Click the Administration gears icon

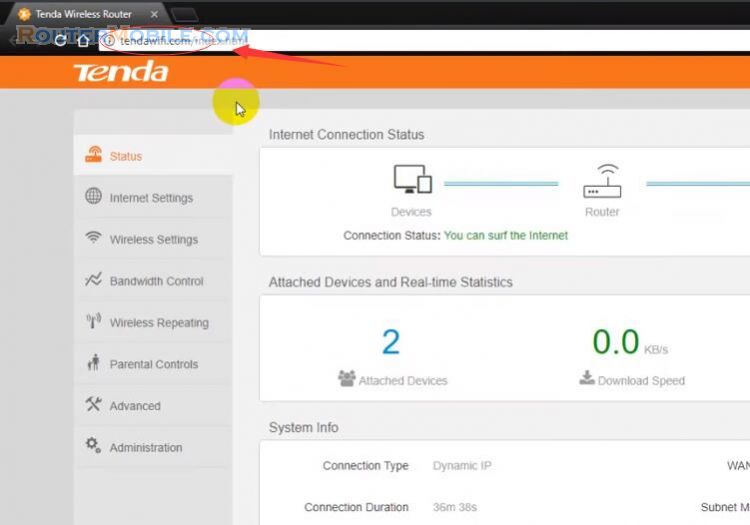93,445
